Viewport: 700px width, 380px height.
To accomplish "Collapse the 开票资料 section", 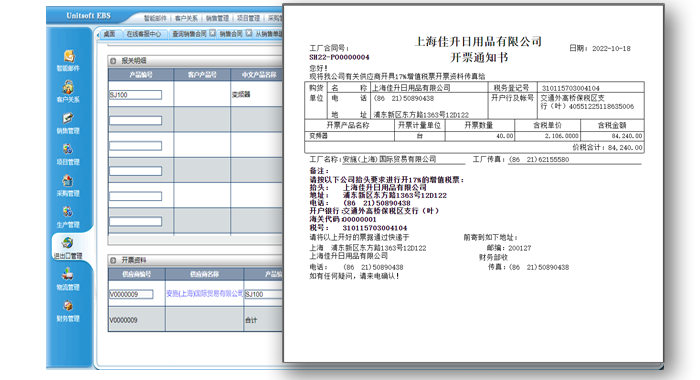I will pyautogui.click(x=113, y=260).
